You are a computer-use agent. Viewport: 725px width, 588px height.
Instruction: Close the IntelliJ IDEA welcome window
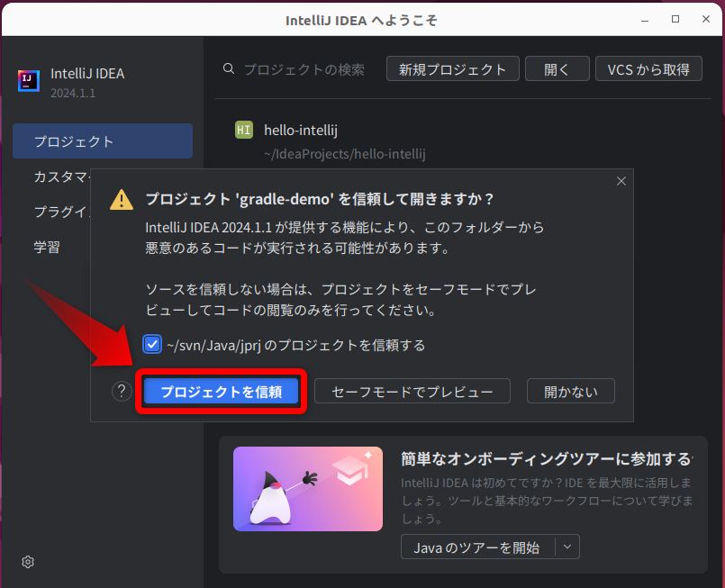pyautogui.click(x=706, y=19)
